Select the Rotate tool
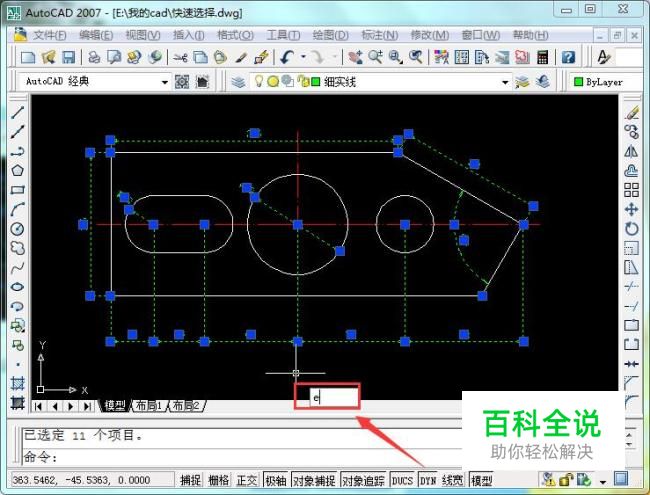Viewport: 650px width, 495px height. 632,229
